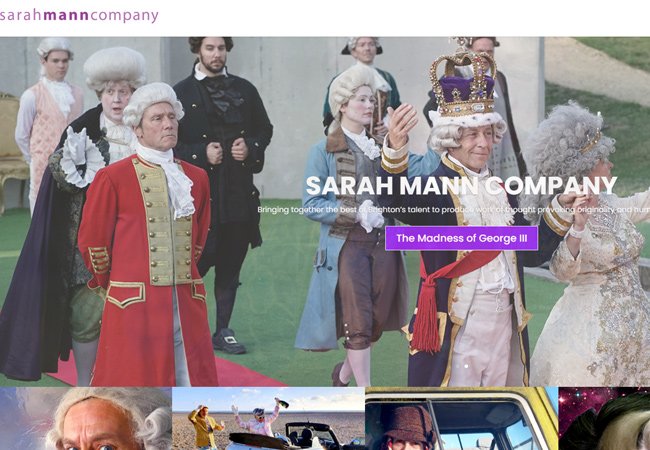Viewport: 650px width, 450px height.
Task: Switch to the faint inactive slider dot
Action: pyautogui.click(x=457, y=366)
